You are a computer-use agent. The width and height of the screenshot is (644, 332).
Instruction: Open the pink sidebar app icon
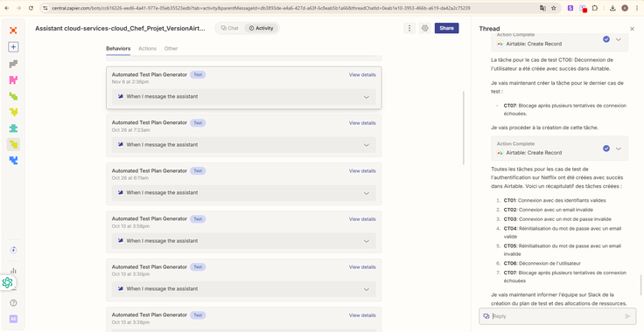13,80
